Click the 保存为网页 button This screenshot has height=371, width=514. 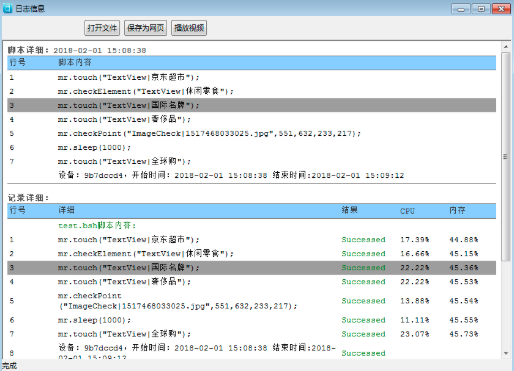coord(145,28)
